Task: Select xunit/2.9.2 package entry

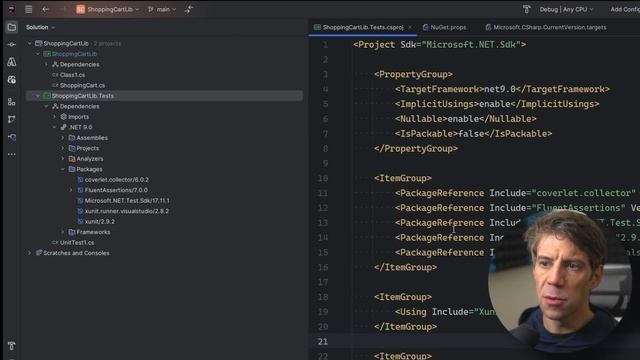Action: [x=100, y=222]
